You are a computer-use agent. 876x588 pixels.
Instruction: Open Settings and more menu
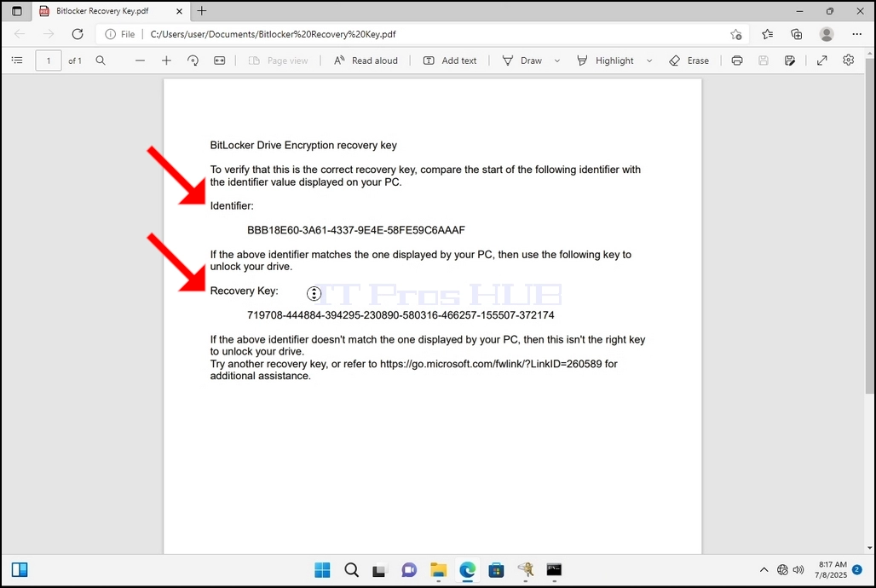pos(857,34)
